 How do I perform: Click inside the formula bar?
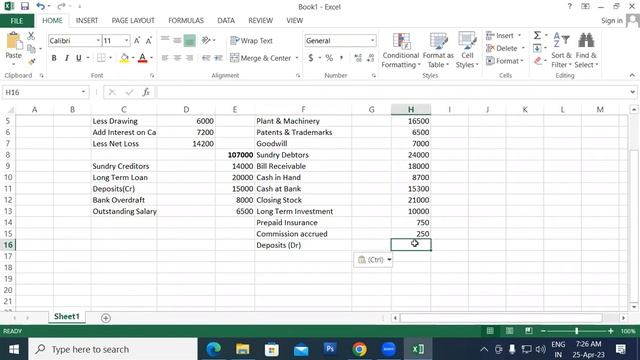click(x=392, y=92)
